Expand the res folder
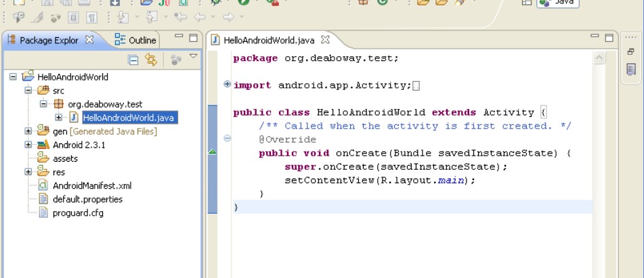Image resolution: width=644 pixels, height=278 pixels. 28,172
